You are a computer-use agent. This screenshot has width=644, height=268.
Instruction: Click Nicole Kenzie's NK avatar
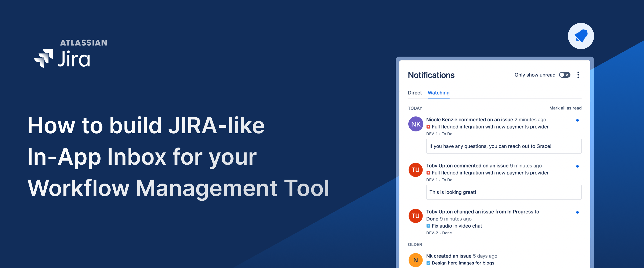416,124
